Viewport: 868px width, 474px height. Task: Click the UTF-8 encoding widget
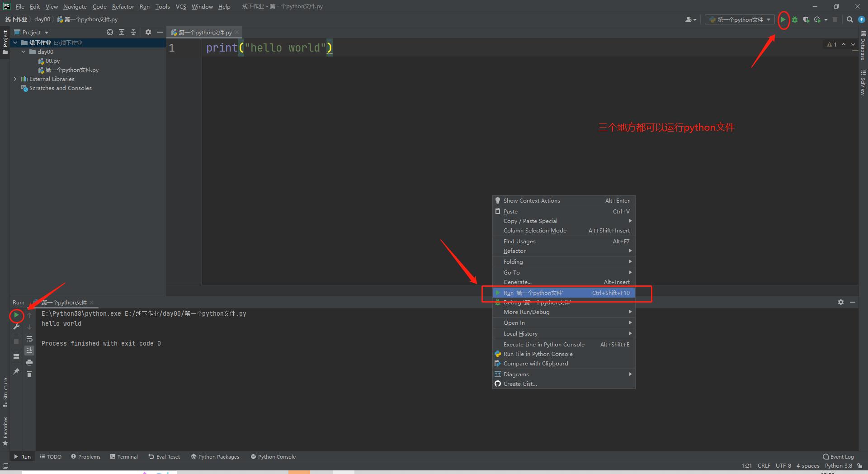783,465
